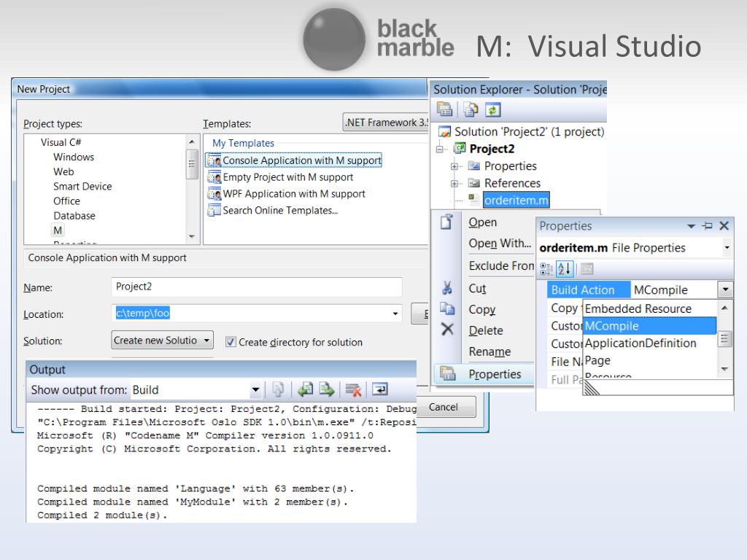Image resolution: width=747 pixels, height=560 pixels.
Task: Select the M project type
Action: click(58, 230)
